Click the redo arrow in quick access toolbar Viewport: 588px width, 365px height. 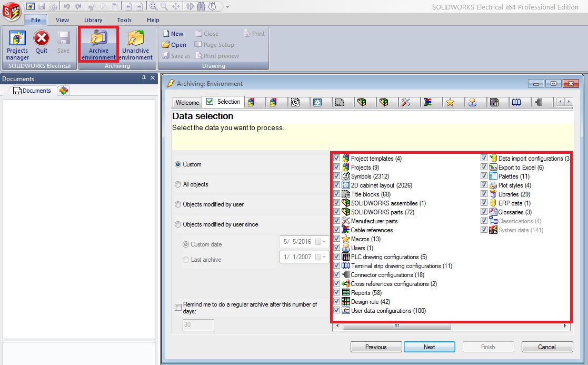pos(78,6)
